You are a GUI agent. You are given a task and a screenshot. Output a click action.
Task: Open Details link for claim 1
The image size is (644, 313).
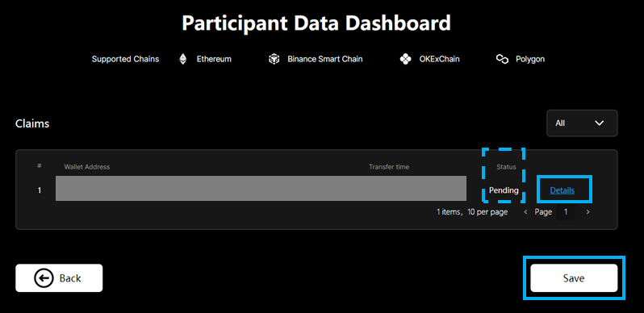point(562,190)
